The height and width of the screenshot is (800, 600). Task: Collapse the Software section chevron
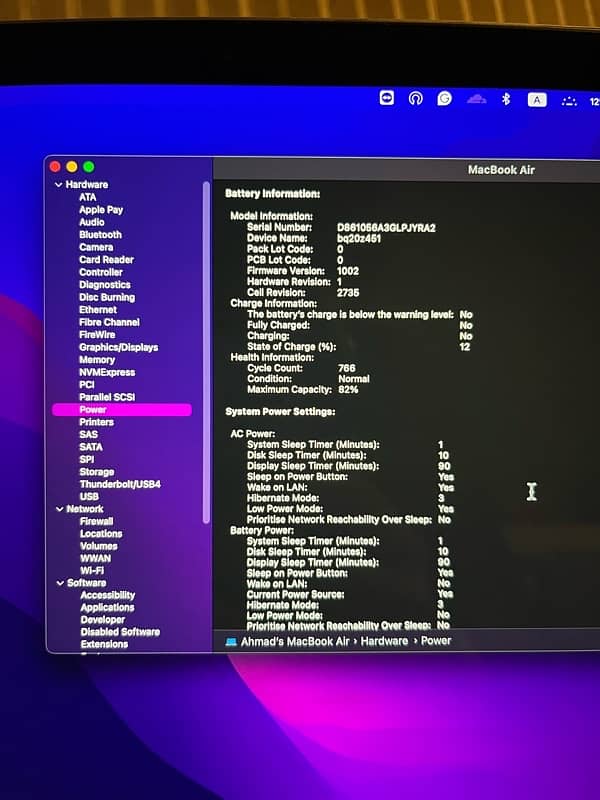[60, 583]
